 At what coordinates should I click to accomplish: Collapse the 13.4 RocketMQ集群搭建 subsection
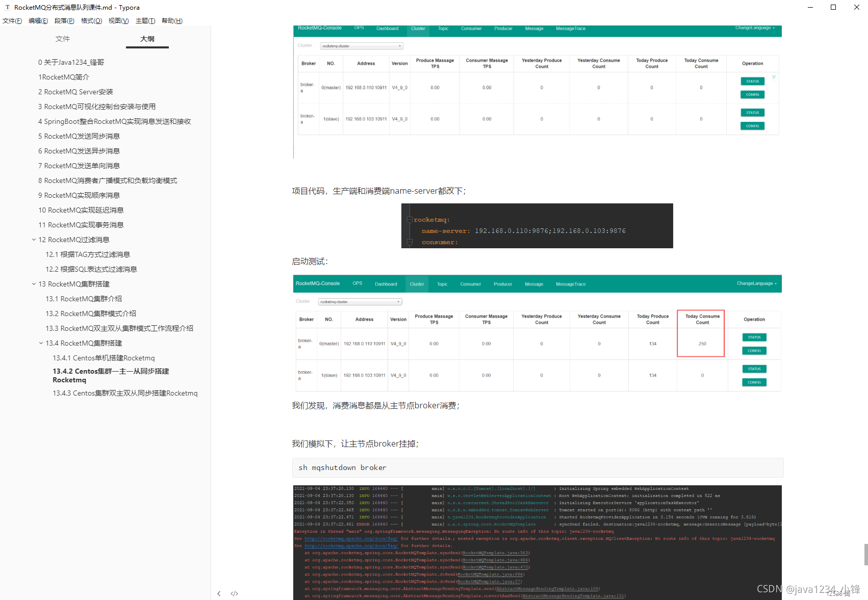click(x=41, y=343)
